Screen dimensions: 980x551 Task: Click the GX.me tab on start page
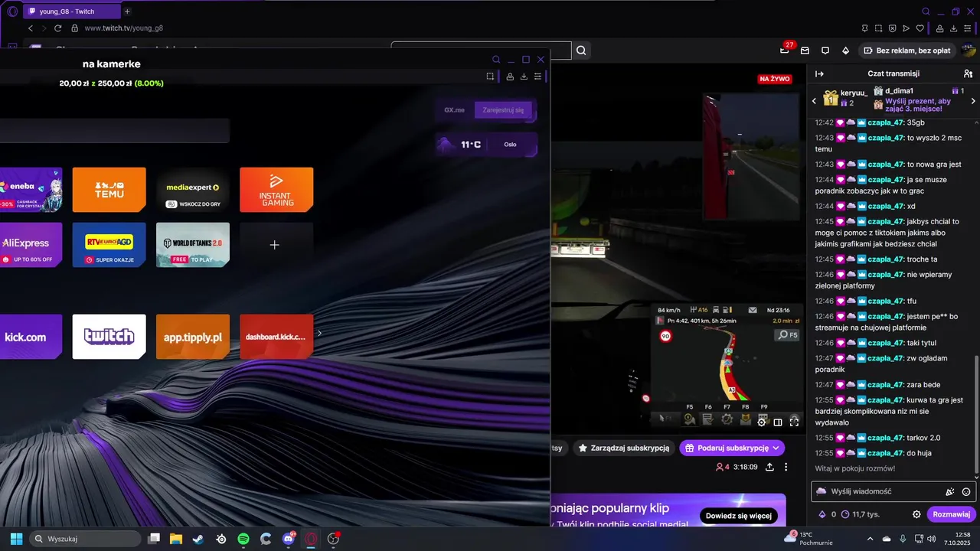tap(454, 110)
